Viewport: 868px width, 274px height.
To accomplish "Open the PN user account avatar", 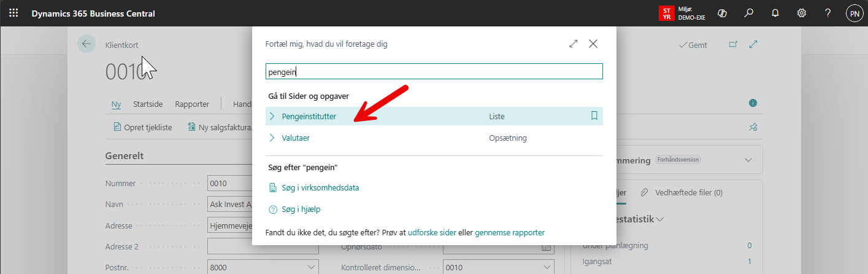I will [853, 13].
